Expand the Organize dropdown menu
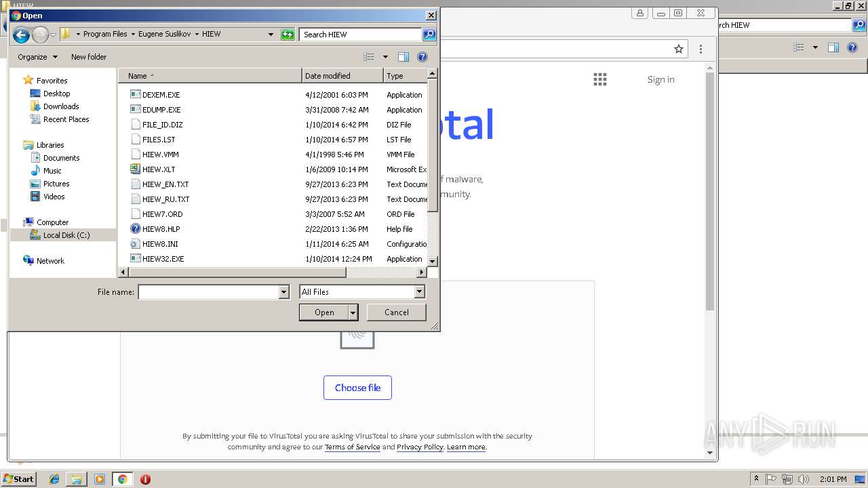Screen dimensions: 868x488 point(37,57)
